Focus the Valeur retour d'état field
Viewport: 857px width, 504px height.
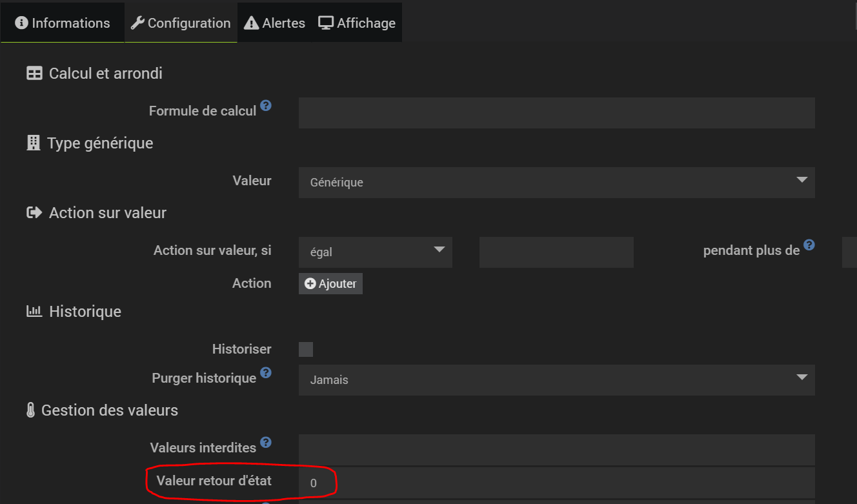pos(556,483)
